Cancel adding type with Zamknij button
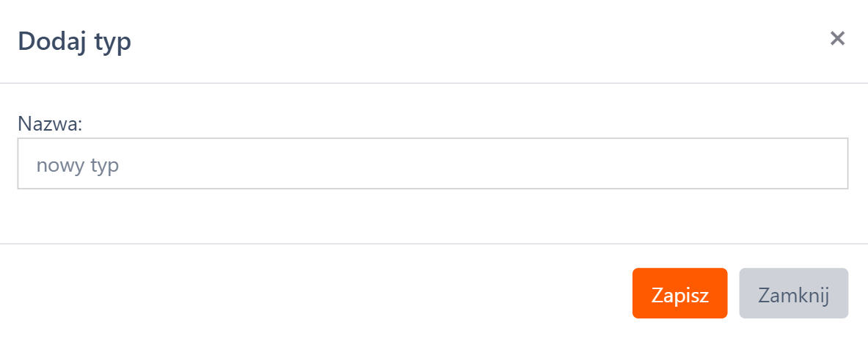The image size is (868, 339). (x=793, y=294)
